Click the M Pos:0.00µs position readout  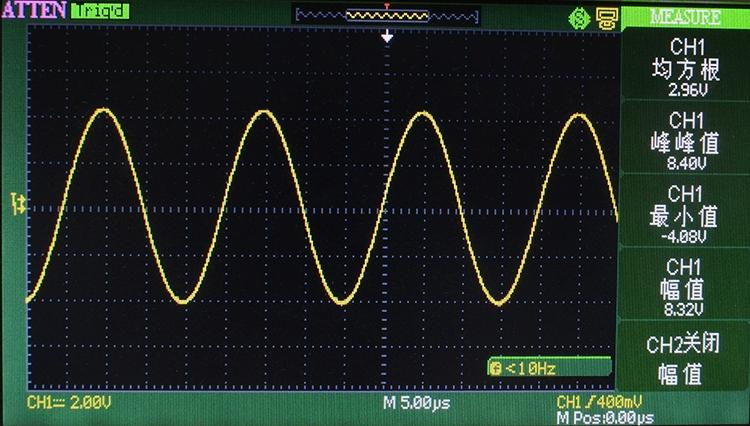point(605,416)
